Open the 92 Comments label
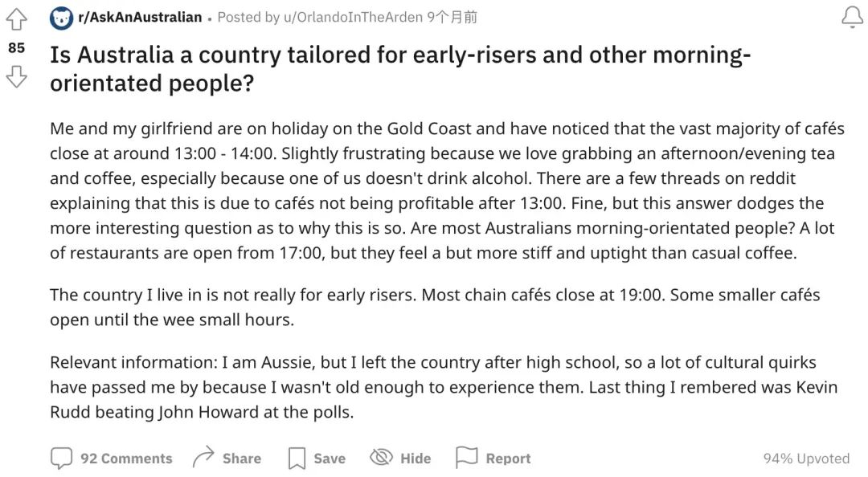Viewport: 868px width, 477px height. (x=126, y=459)
